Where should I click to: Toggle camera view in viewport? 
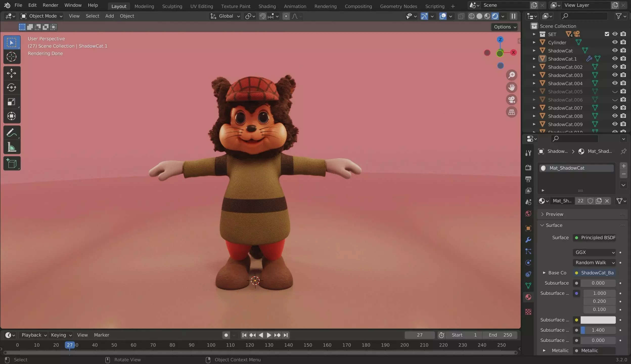pyautogui.click(x=511, y=100)
